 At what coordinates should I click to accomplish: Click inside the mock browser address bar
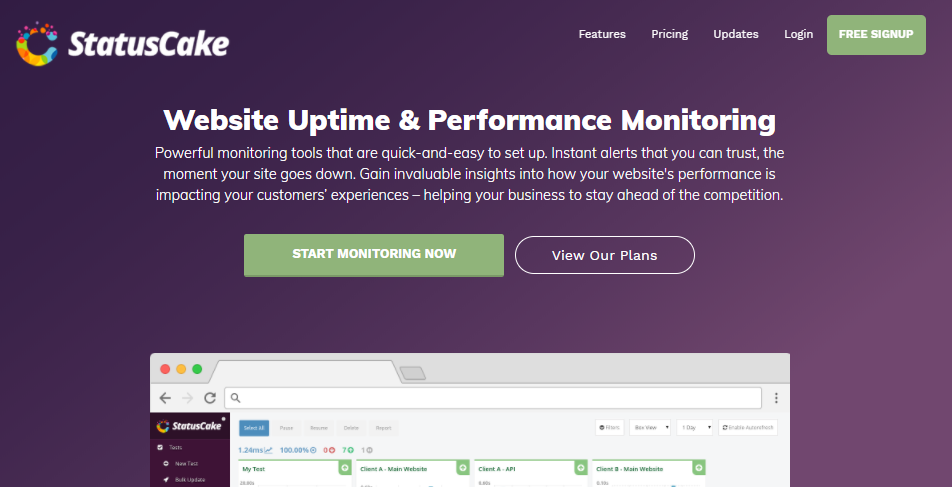[493, 398]
